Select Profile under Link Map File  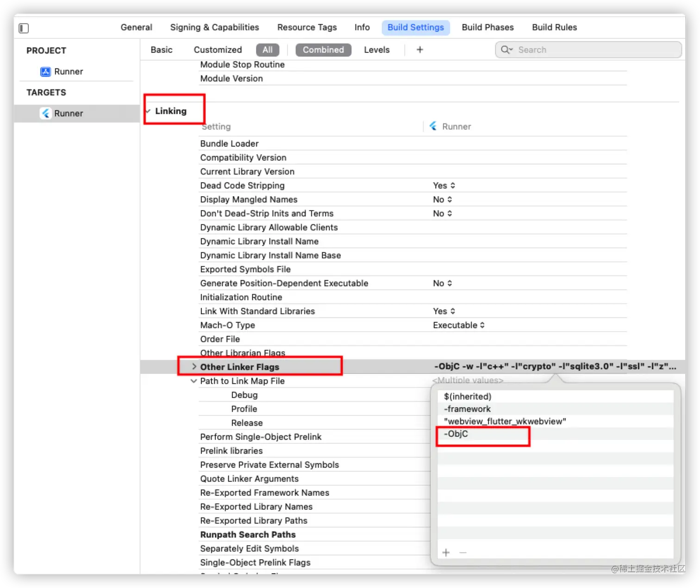coord(244,409)
